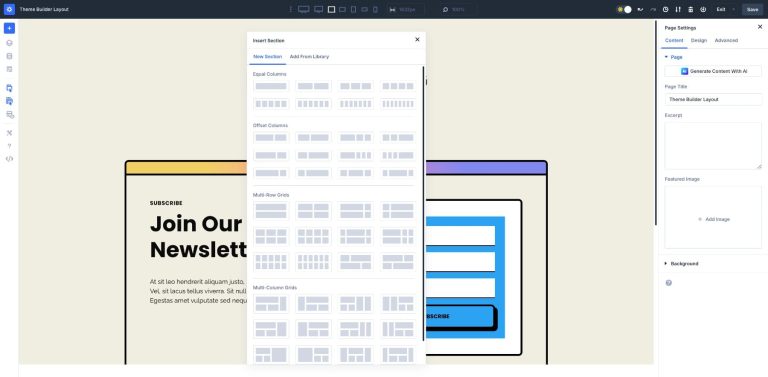768x377 pixels.
Task: Select the largest widescreen monitor breakpoint icon
Action: pyautogui.click(x=304, y=9)
